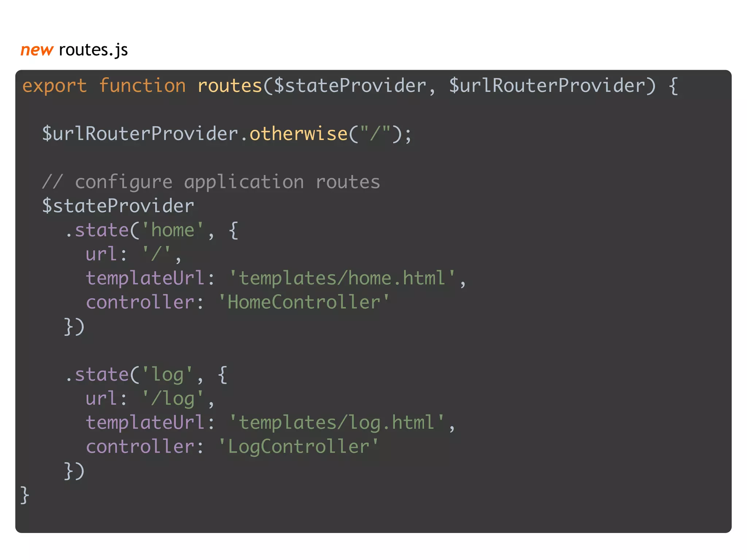
Task: Click 'templates/log.html' string
Action: [x=337, y=423]
